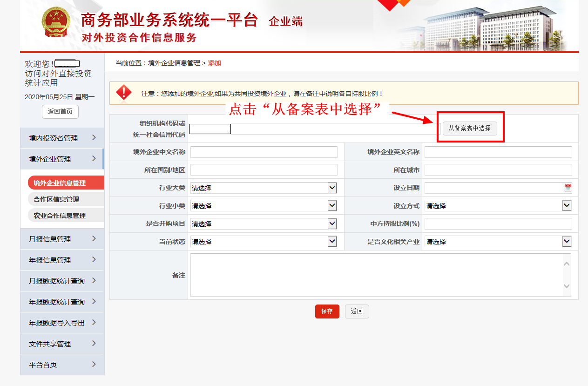Screen dimensions: 588x386
Task: Click the 返回 button below form
Action: click(x=357, y=312)
